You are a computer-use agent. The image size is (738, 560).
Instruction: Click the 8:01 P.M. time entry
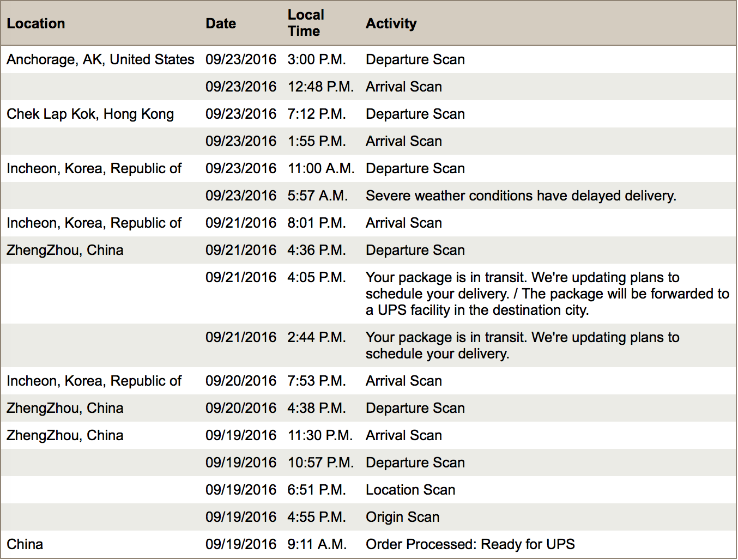point(317,223)
